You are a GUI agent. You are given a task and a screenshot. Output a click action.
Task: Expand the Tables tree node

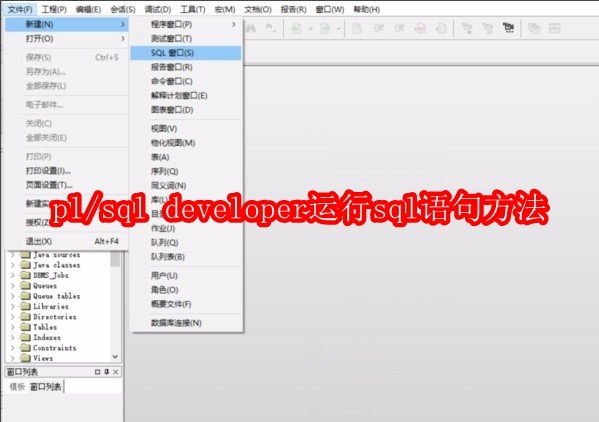[13, 327]
